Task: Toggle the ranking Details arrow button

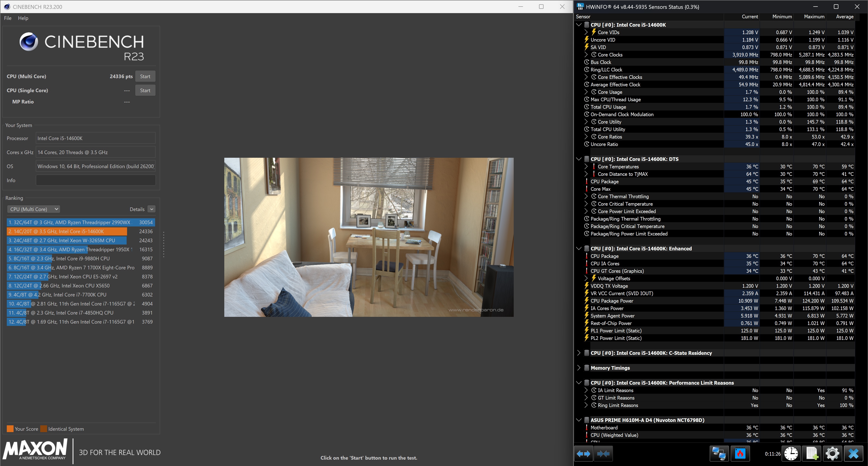Action: 152,209
